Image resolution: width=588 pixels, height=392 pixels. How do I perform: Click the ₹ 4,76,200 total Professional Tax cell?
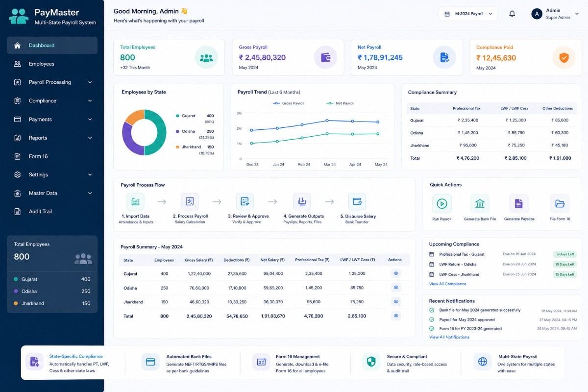coord(468,158)
